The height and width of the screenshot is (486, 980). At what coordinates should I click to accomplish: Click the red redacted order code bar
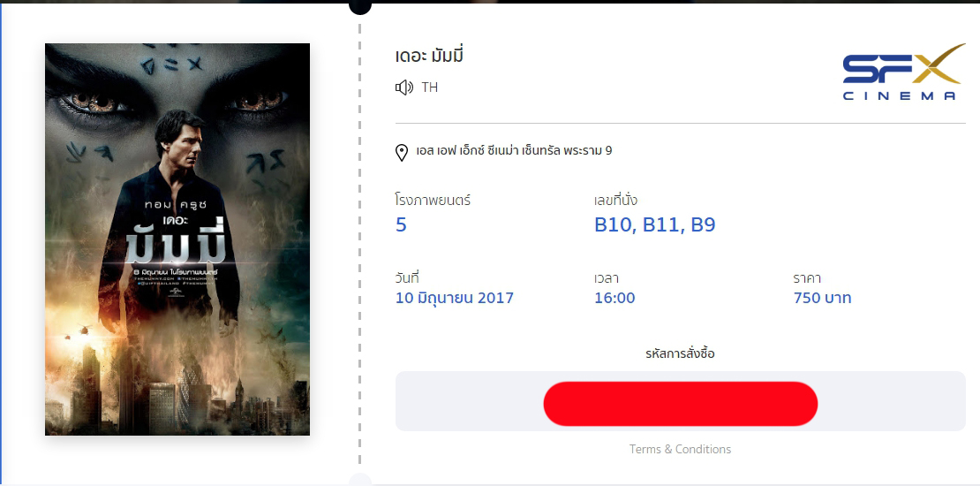[680, 404]
